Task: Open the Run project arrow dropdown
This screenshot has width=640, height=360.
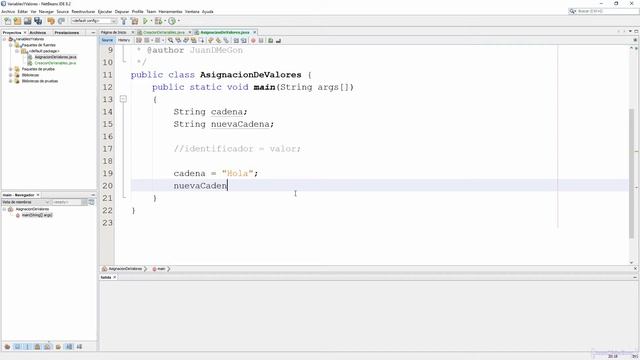Action: (x=151, y=21)
